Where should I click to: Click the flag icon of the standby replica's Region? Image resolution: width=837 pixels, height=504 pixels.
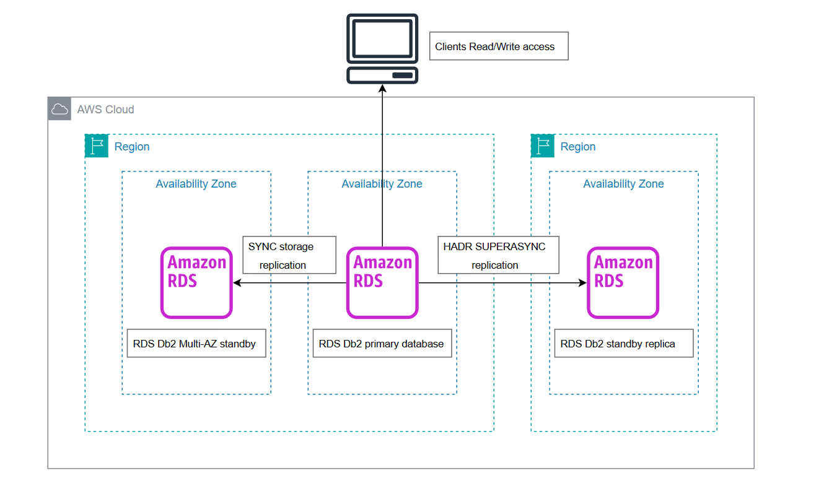point(543,146)
